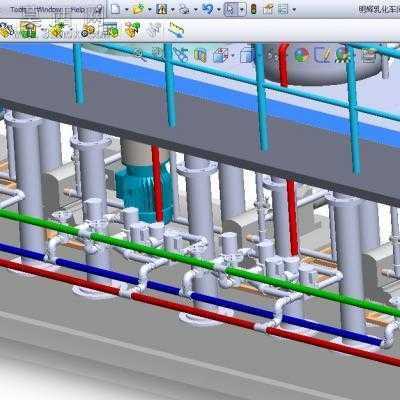Viewport: 400px width, 400px height.
Task: Expand the Open file dropdown arrow
Action: coord(150,10)
